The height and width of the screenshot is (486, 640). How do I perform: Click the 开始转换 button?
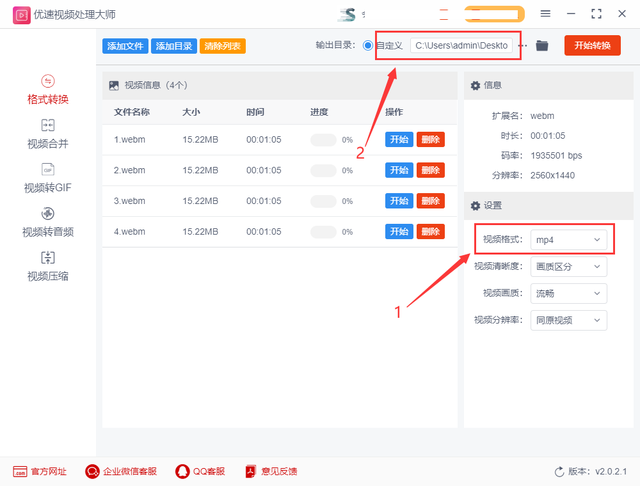[592, 45]
